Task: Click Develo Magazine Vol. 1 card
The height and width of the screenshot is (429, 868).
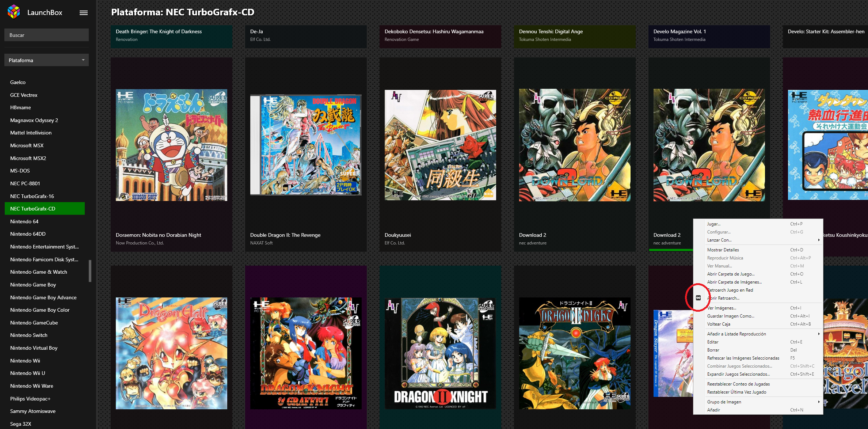Action: tap(709, 36)
